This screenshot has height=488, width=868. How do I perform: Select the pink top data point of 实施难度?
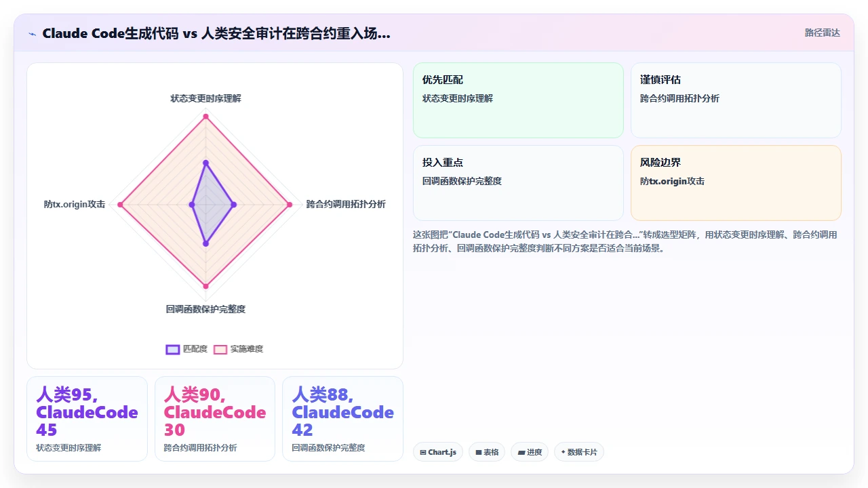coord(205,117)
